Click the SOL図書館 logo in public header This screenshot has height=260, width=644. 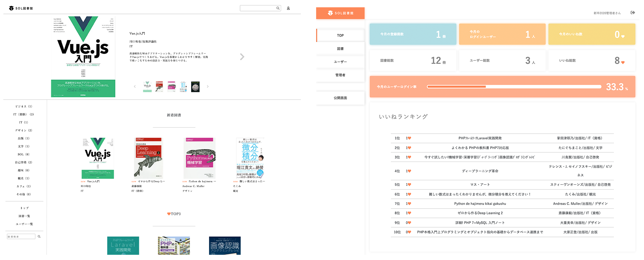(21, 8)
